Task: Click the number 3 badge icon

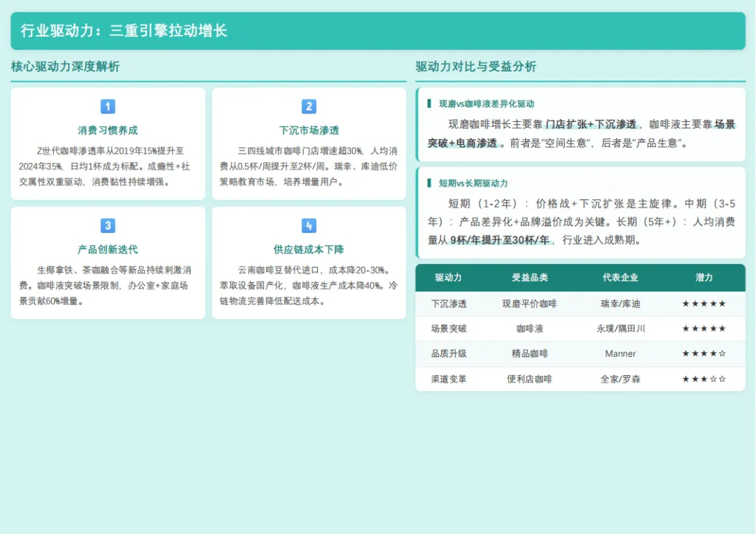Action: (108, 225)
